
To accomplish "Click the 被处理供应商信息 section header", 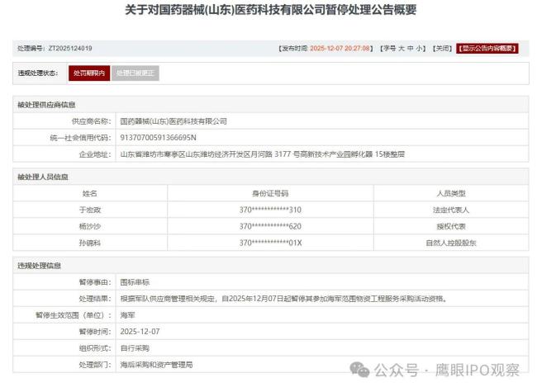I will (x=46, y=105).
